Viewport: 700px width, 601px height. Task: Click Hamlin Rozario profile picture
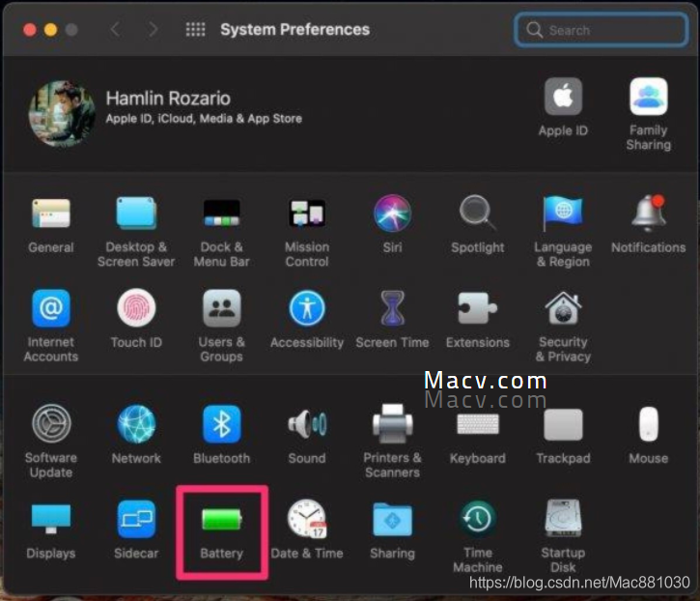pos(62,113)
